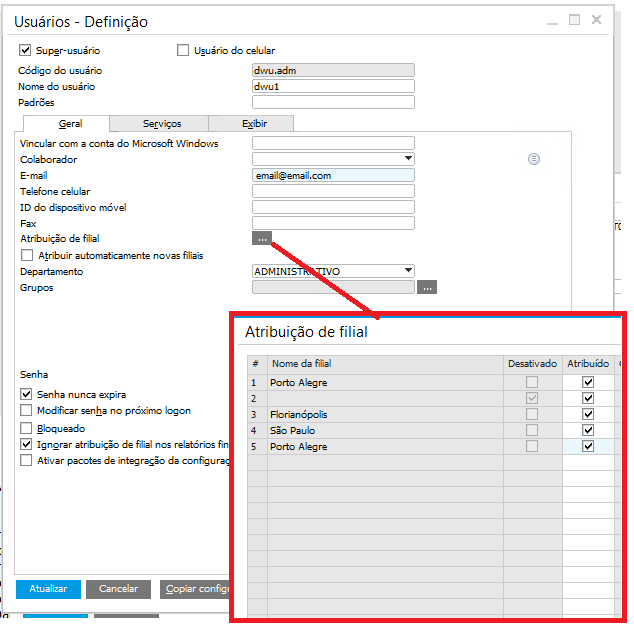Click the Desativado column header

[x=532, y=364]
